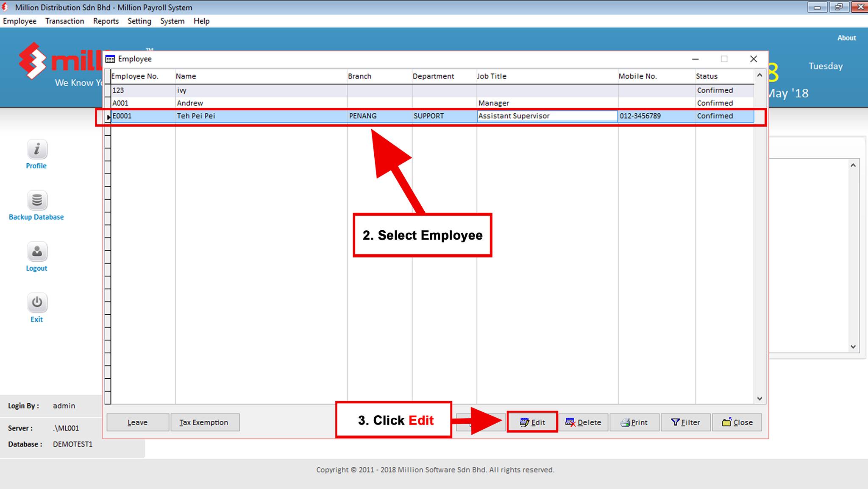Click the About link

(846, 38)
